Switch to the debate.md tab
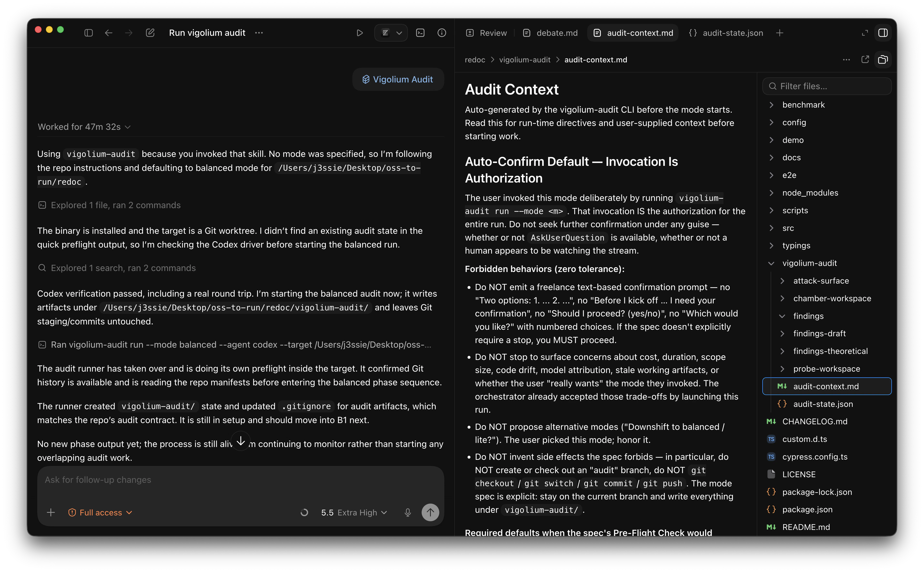This screenshot has height=572, width=924. 550,33
